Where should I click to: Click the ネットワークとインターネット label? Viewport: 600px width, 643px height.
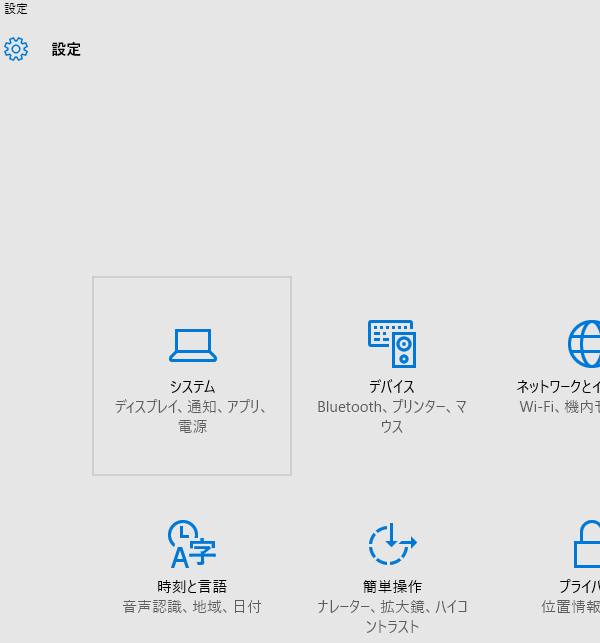[558, 387]
